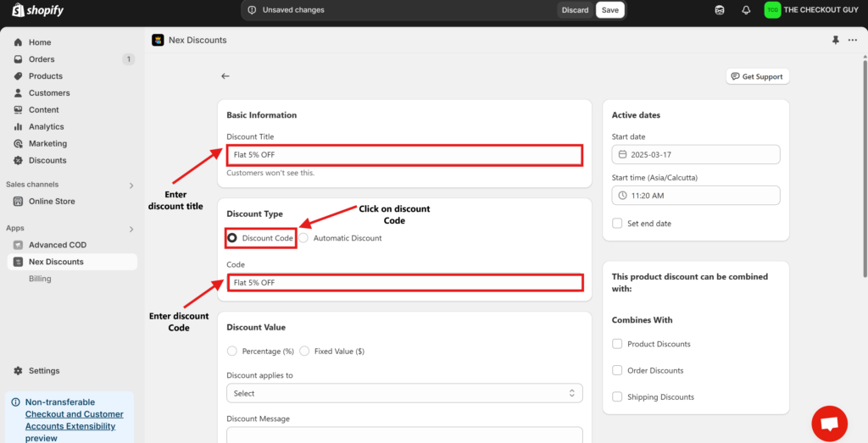Open the red chat support bubble
868x443 pixels.
click(829, 424)
